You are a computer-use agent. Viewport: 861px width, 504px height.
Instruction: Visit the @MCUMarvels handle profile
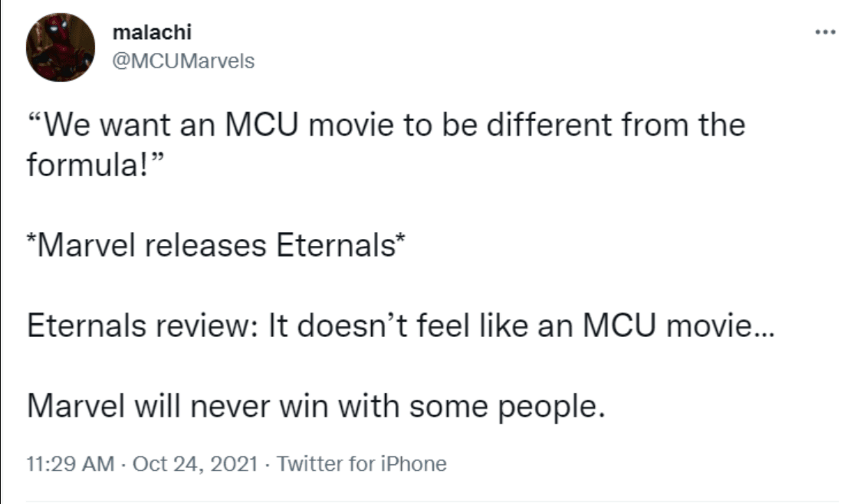click(x=182, y=61)
